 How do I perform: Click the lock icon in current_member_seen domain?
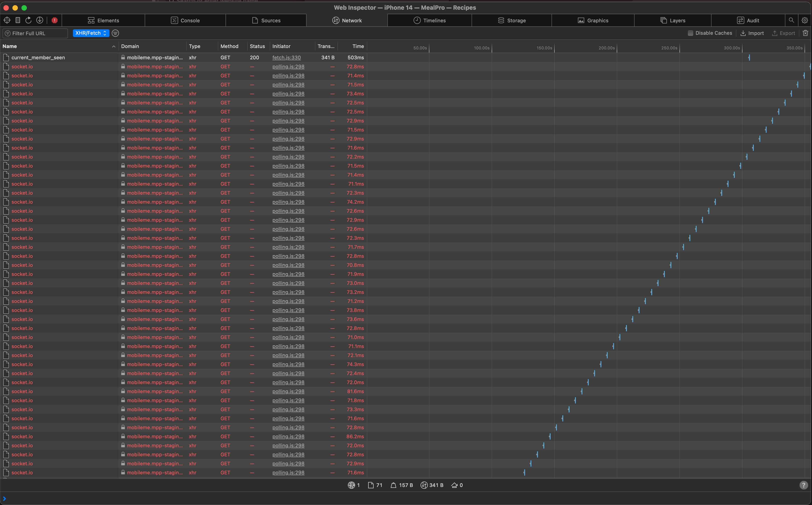pyautogui.click(x=123, y=57)
